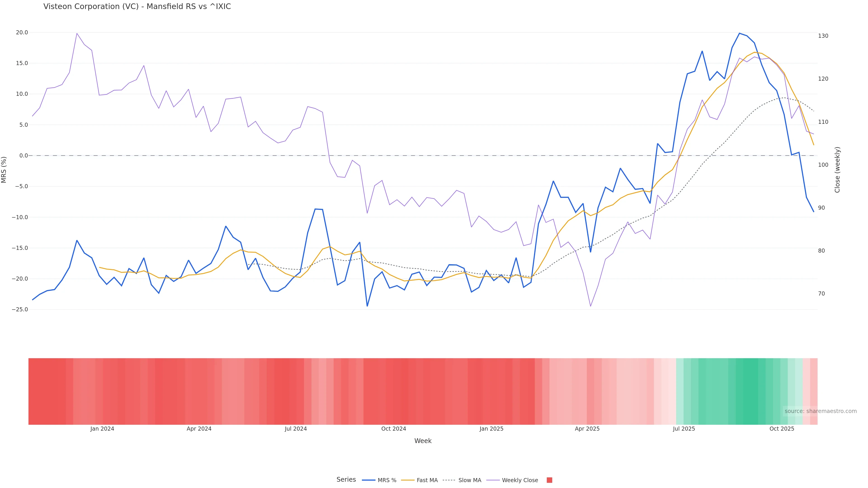Click the 130 tick on the Close axis

pyautogui.click(x=823, y=36)
